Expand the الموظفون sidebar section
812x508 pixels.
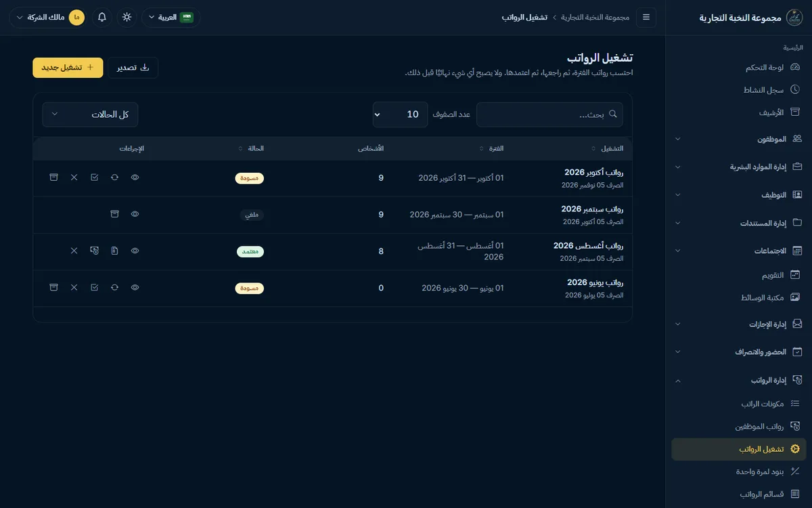pyautogui.click(x=739, y=139)
